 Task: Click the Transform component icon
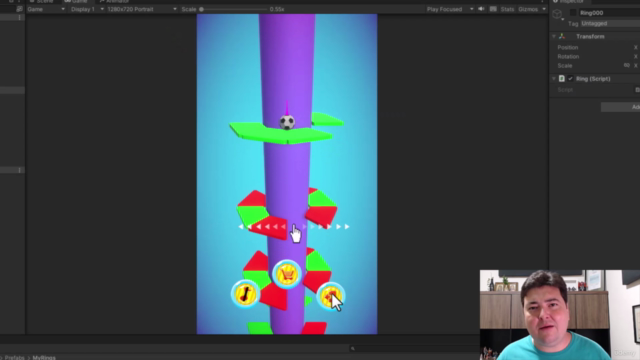coord(562,36)
